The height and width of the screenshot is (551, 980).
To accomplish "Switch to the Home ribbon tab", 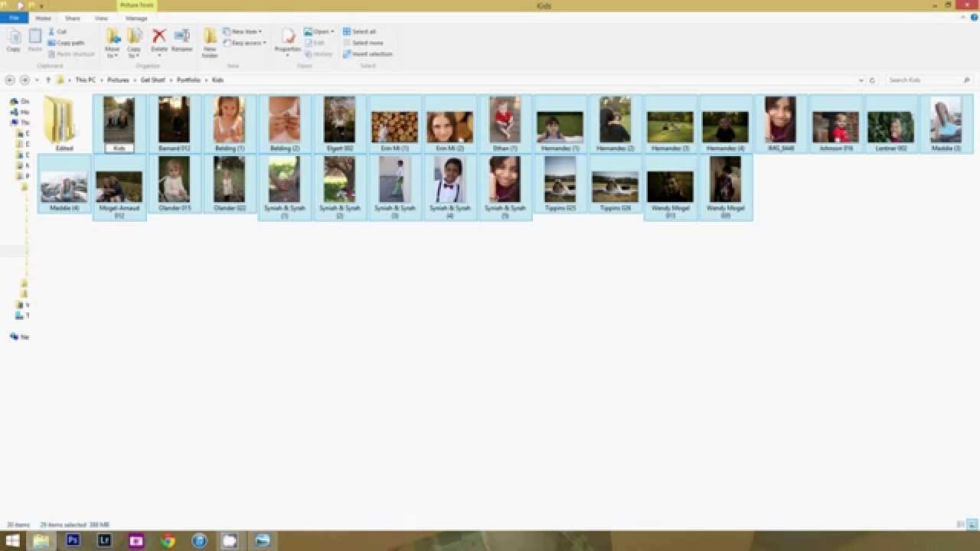I will pos(43,18).
